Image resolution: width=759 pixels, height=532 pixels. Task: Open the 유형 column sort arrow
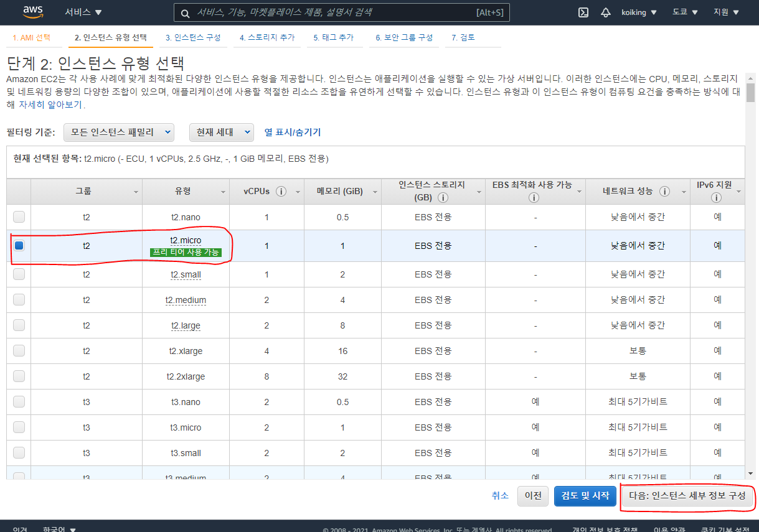tap(223, 192)
